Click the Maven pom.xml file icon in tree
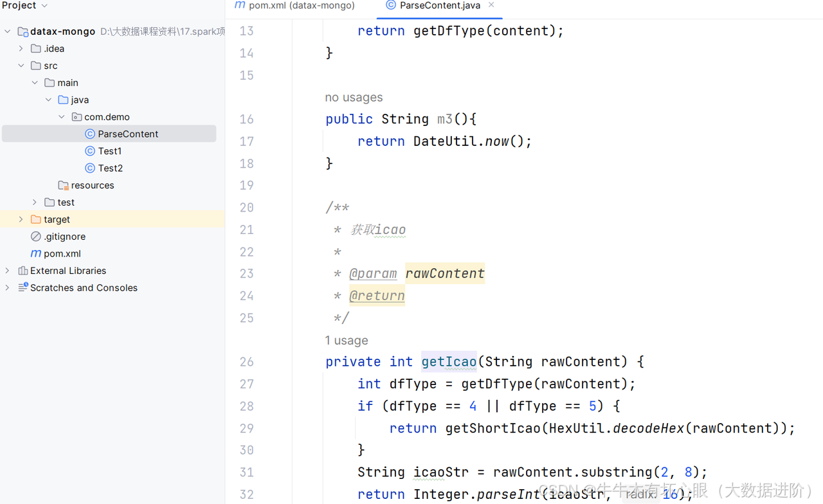823x504 pixels. click(x=36, y=253)
